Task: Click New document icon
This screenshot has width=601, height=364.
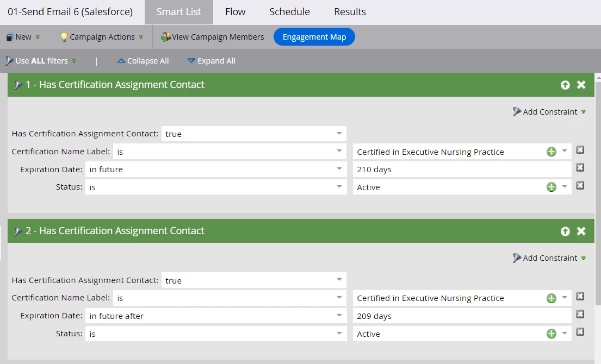Action: tap(10, 37)
